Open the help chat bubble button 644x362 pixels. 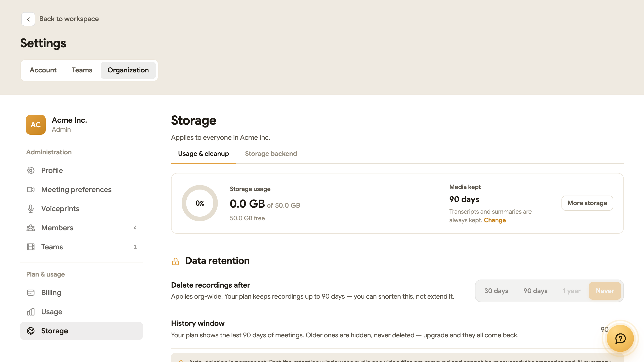620,338
